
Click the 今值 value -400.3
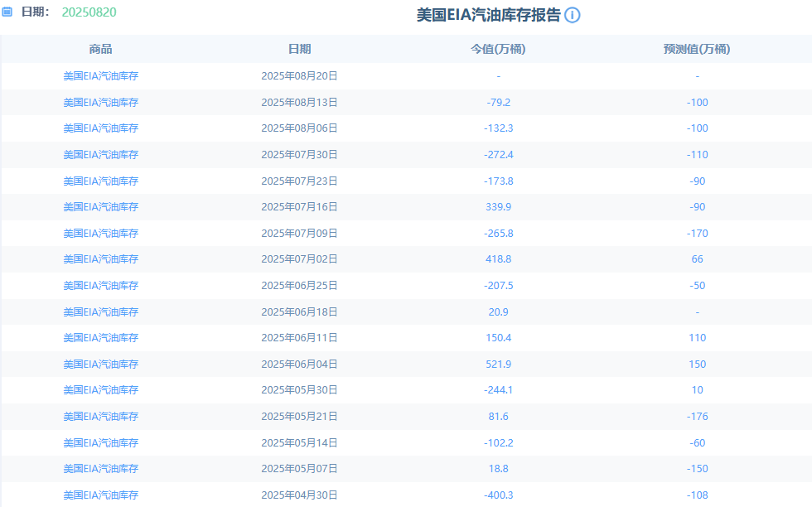click(499, 495)
